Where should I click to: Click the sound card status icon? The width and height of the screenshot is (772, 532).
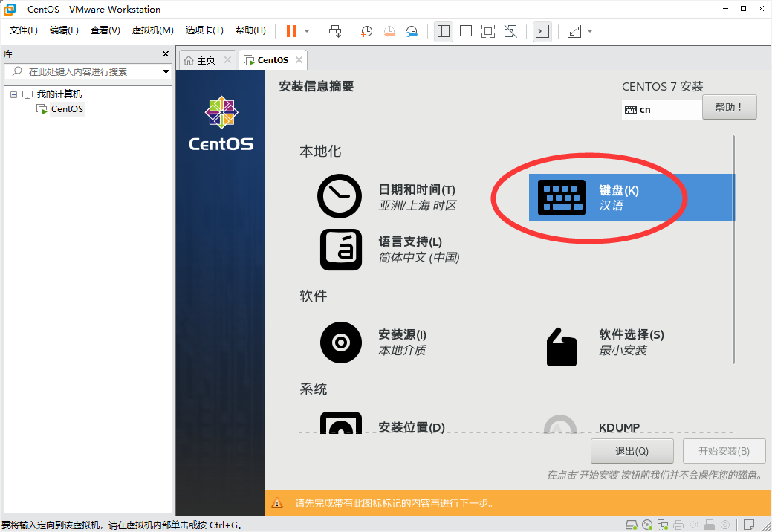pos(694,525)
